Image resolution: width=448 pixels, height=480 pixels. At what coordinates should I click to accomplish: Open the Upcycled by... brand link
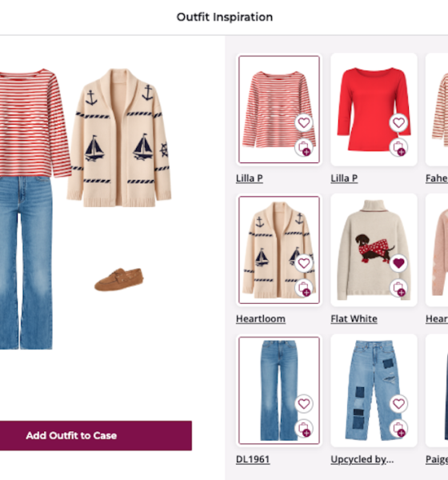coord(362,459)
